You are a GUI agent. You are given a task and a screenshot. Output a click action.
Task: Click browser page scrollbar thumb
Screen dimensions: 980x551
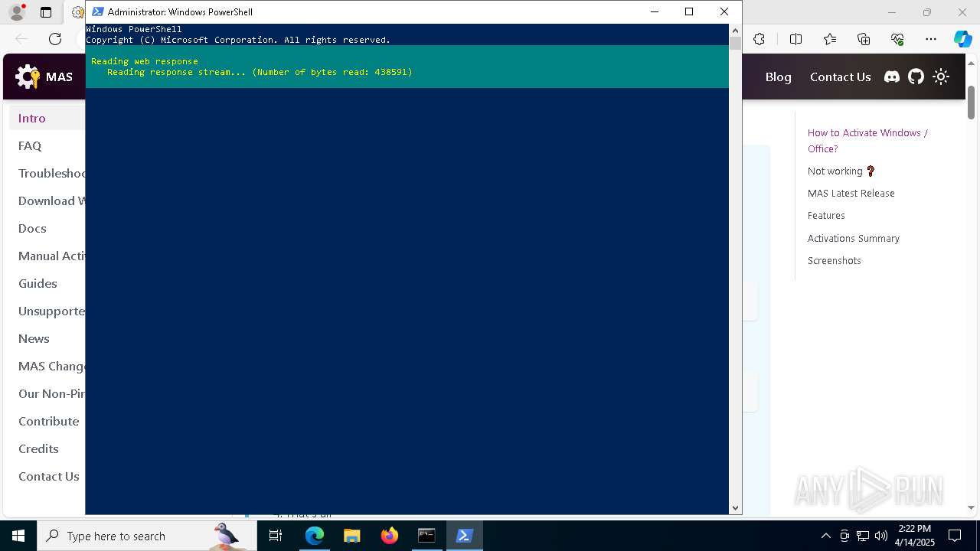pos(971,102)
